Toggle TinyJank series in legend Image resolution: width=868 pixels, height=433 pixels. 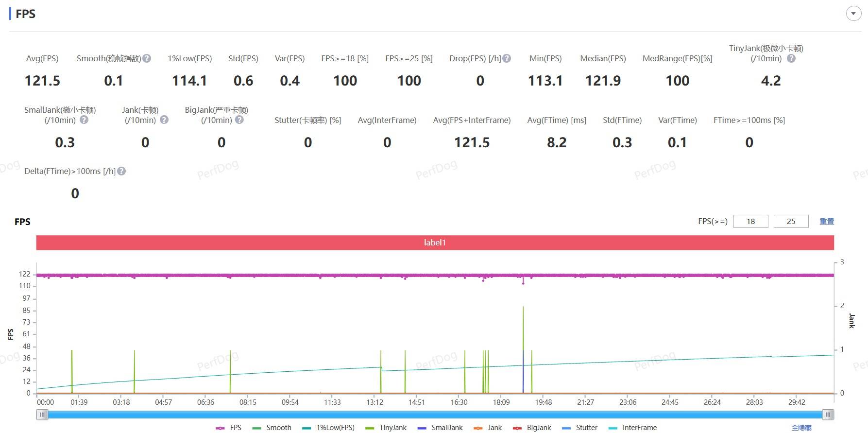386,428
